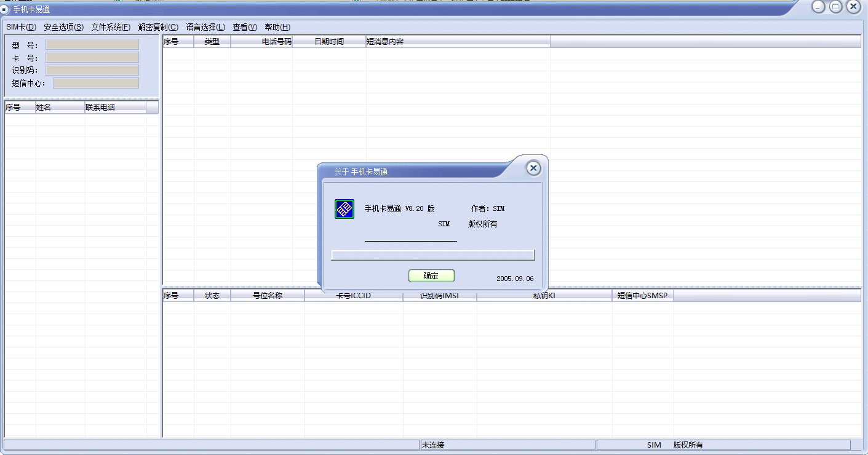
Task: Click the SIM card icon in About dialog
Action: tap(344, 209)
